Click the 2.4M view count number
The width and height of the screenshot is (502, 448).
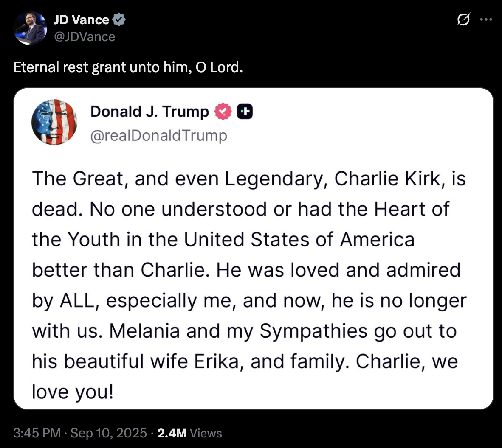(x=172, y=433)
